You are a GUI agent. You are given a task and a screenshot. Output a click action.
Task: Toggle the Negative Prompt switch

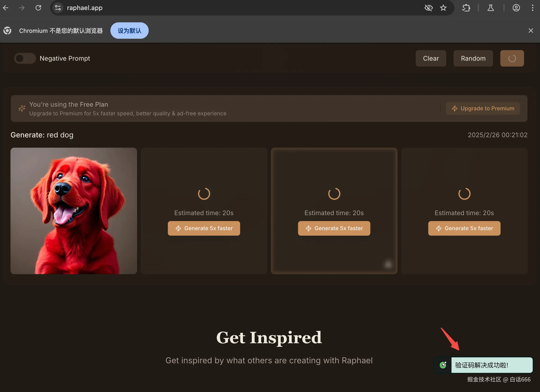(x=25, y=58)
